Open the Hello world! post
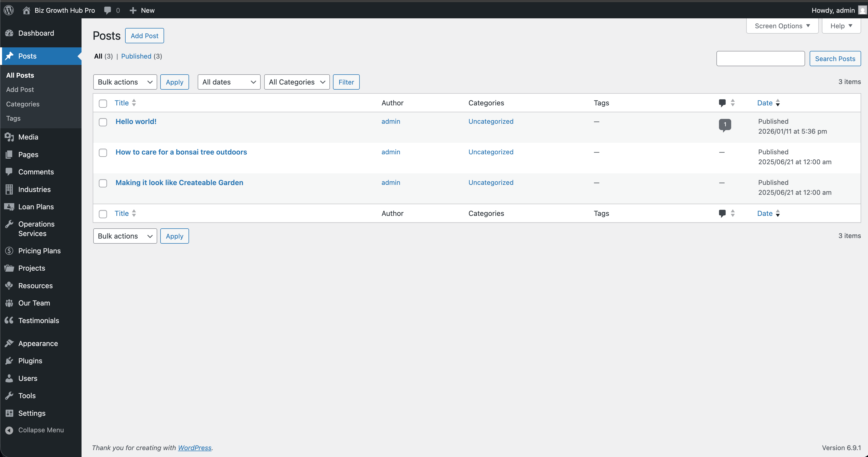868x457 pixels. tap(136, 122)
